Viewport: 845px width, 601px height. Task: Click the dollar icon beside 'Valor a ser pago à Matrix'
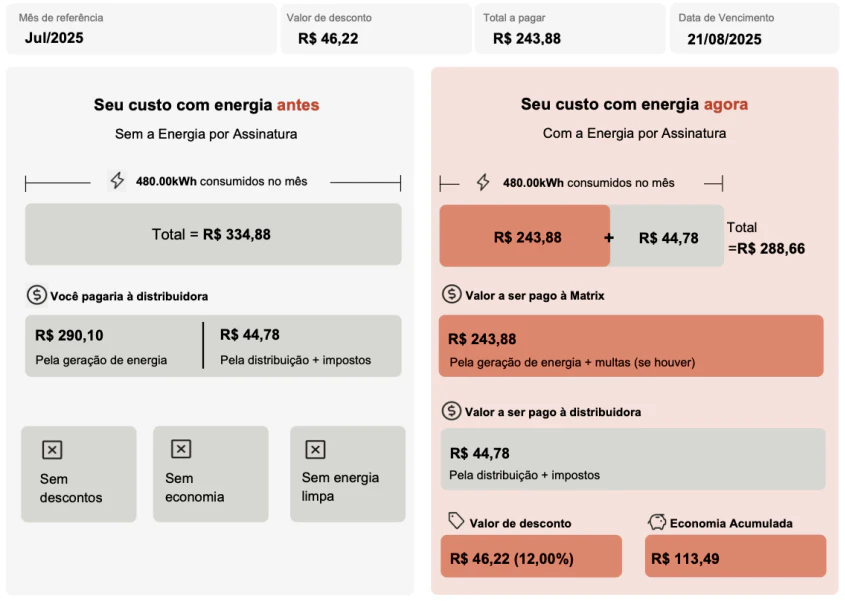pyautogui.click(x=452, y=295)
